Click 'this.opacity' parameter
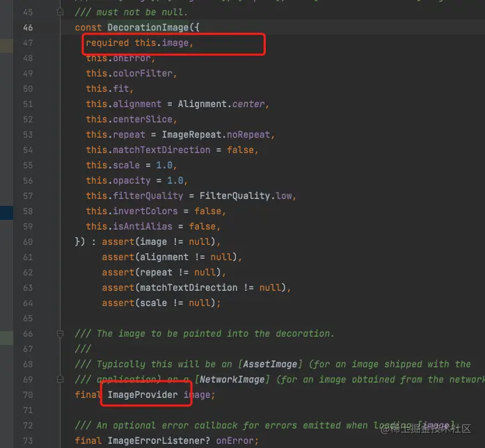Image resolution: width=485 pixels, height=448 pixels. (x=118, y=181)
